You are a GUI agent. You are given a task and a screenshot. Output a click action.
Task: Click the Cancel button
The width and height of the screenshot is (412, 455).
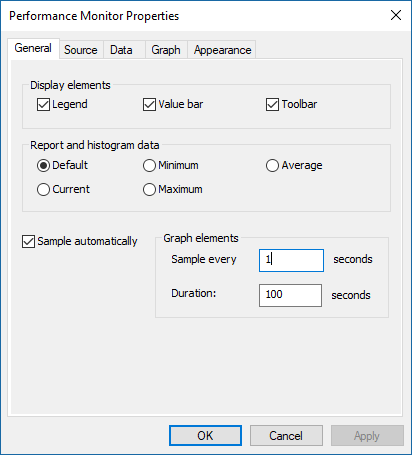pyautogui.click(x=286, y=435)
